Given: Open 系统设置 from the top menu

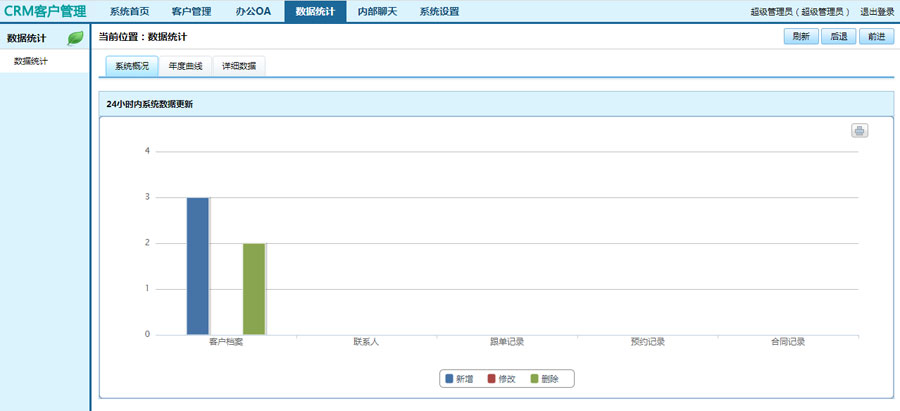Looking at the screenshot, I should tap(439, 12).
